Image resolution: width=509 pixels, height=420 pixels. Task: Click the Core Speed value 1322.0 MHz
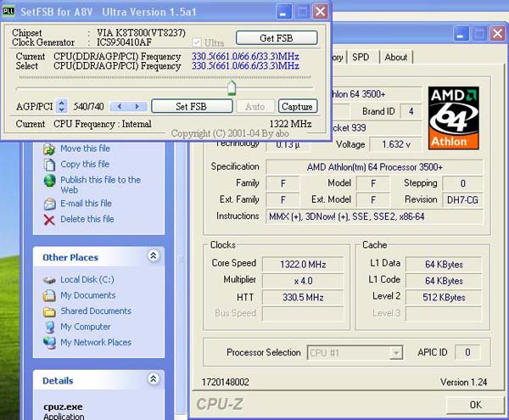[303, 264]
